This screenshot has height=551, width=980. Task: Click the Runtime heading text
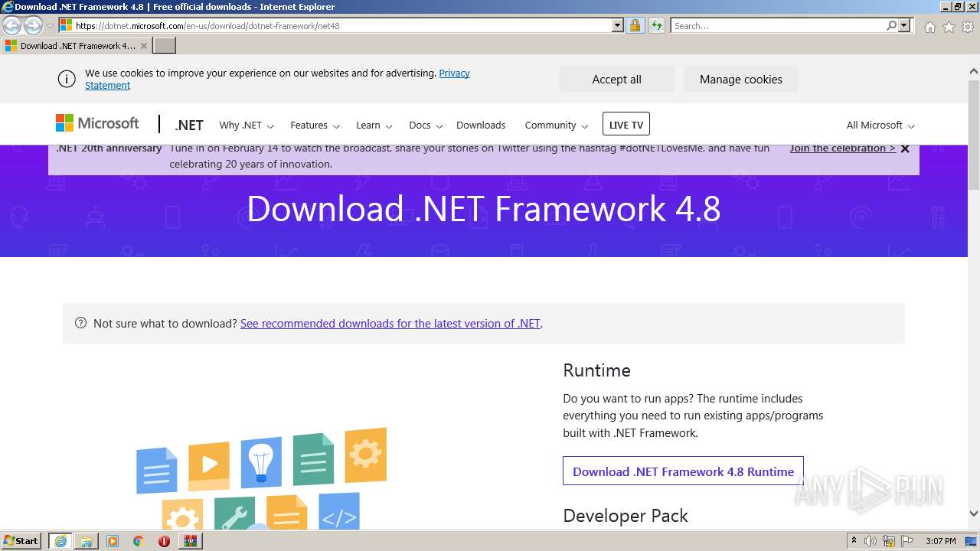click(596, 370)
